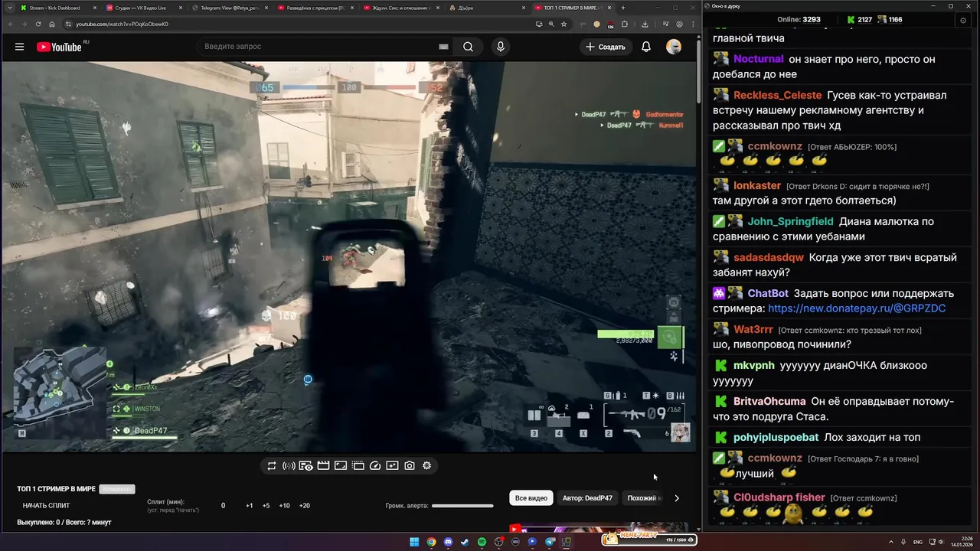The image size is (980, 551).
Task: Open the player toolbar gear settings
Action: [426, 465]
